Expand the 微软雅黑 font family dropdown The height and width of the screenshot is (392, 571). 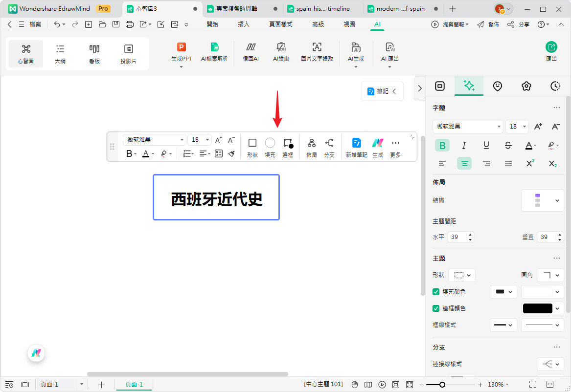pos(500,126)
